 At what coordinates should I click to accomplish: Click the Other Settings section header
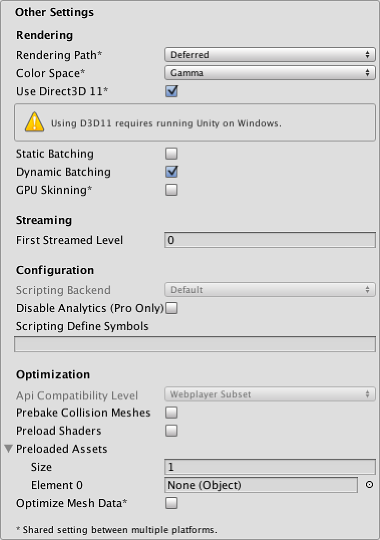coord(54,12)
